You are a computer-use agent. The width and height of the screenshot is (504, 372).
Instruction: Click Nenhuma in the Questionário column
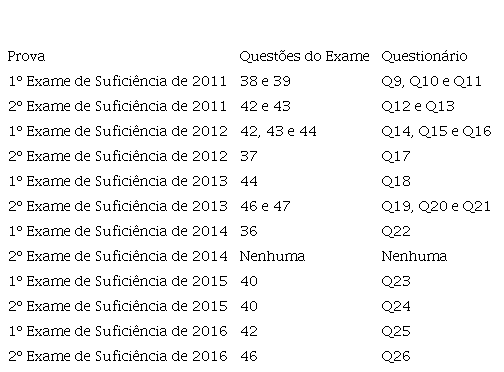414,256
